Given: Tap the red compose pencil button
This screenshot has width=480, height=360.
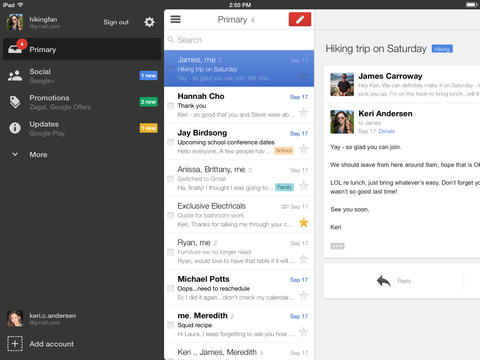Looking at the screenshot, I should pos(300,19).
